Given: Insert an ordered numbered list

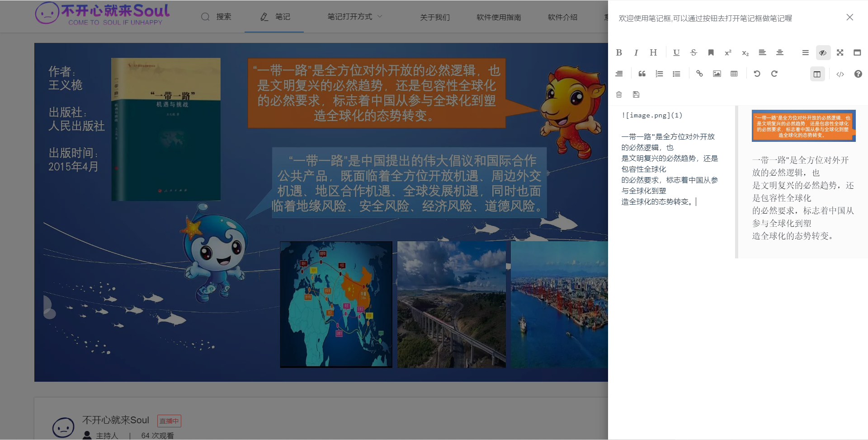Looking at the screenshot, I should (x=659, y=74).
